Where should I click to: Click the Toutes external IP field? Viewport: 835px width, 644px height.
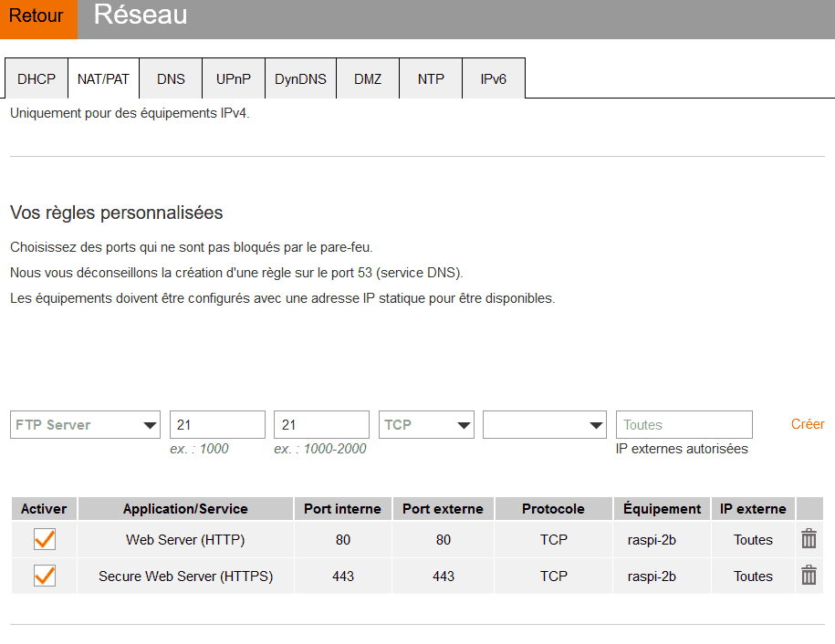click(684, 425)
